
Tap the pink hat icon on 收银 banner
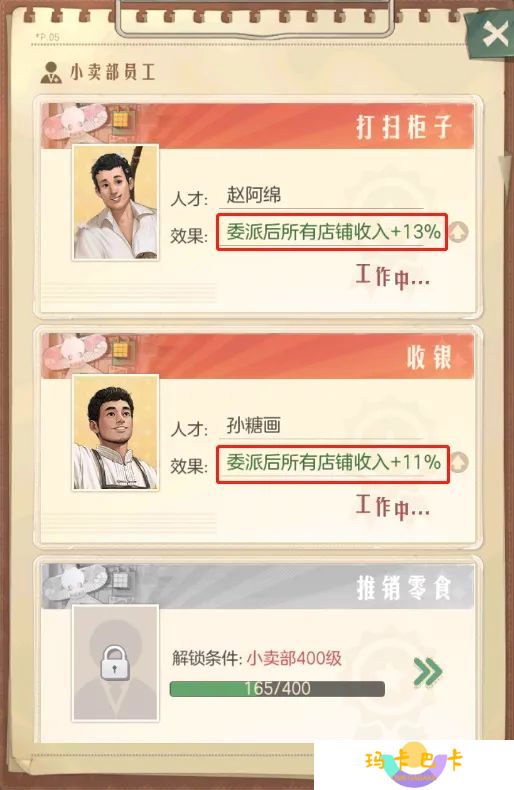[76, 354]
